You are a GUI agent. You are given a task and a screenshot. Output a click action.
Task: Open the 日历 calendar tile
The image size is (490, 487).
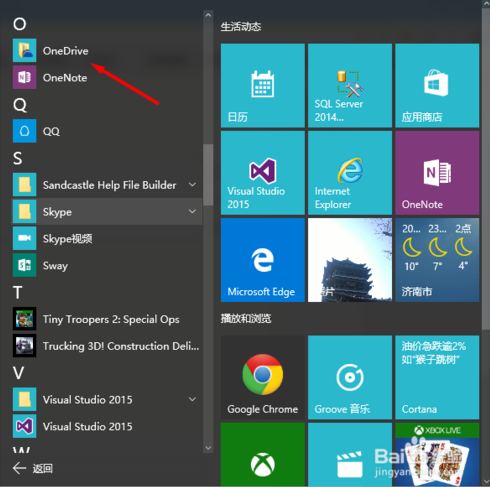pyautogui.click(x=263, y=85)
